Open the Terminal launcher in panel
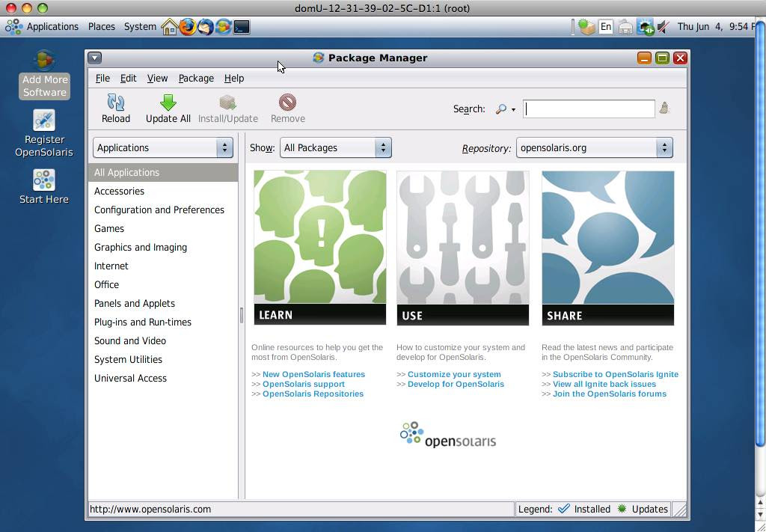766x532 pixels. (242, 26)
